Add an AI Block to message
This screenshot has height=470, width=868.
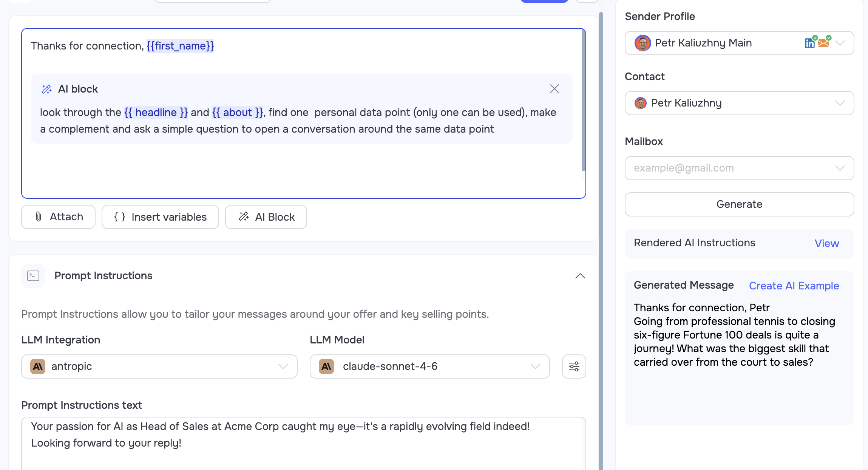point(266,217)
